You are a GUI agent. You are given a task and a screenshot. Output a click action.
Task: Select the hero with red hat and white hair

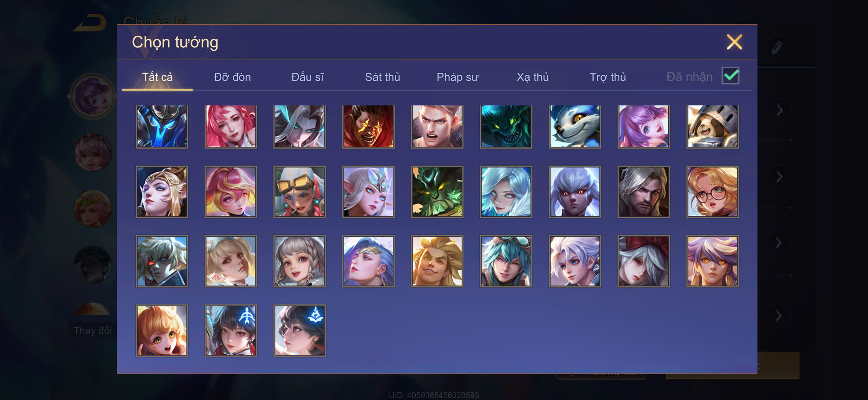(x=643, y=261)
